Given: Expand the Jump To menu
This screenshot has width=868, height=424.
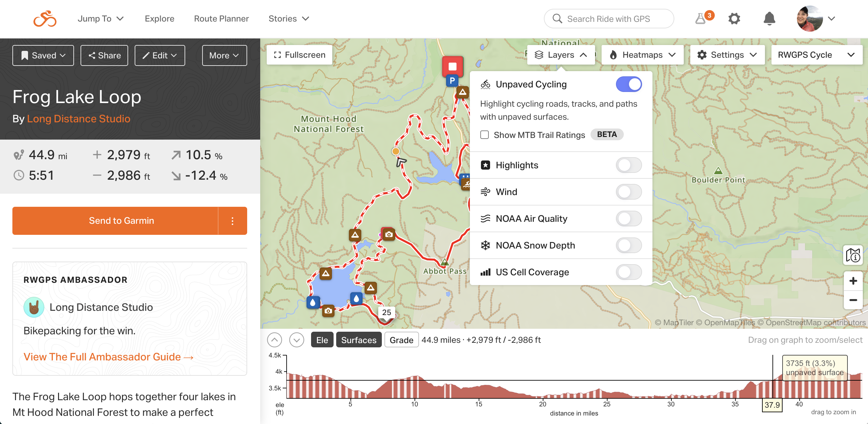Looking at the screenshot, I should 100,19.
